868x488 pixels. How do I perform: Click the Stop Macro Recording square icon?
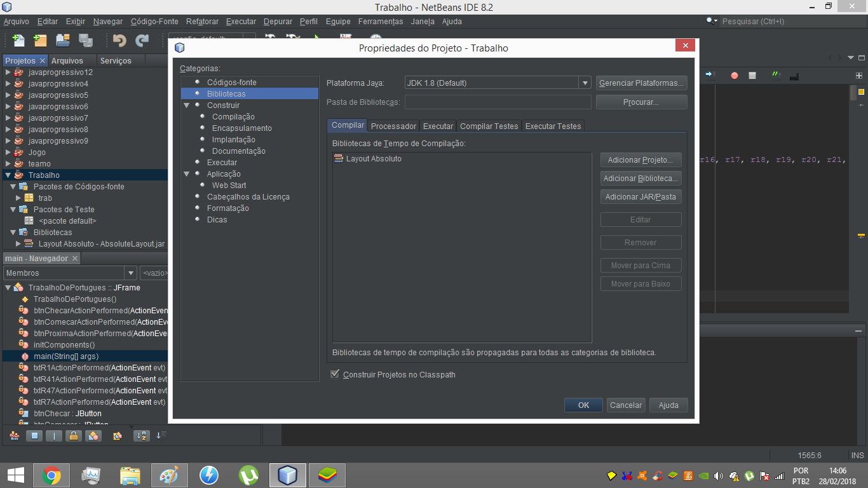point(752,75)
